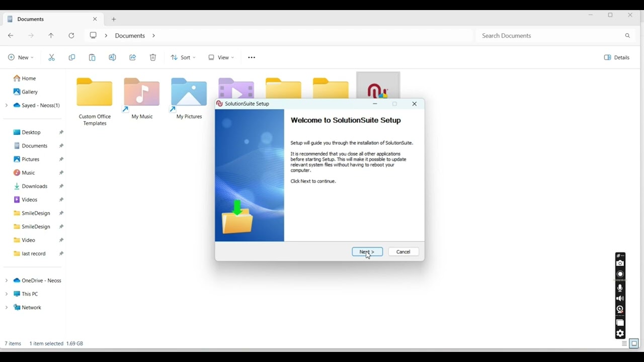Take screenshot with recorder camera icon
Screen dimensions: 644x362
[x=620, y=263]
